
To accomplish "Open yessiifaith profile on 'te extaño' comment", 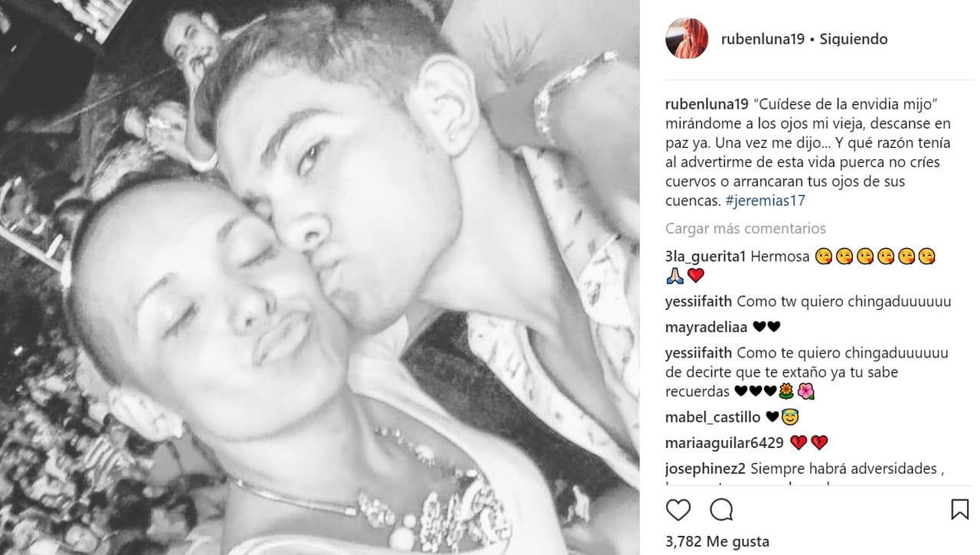I will click(698, 353).
